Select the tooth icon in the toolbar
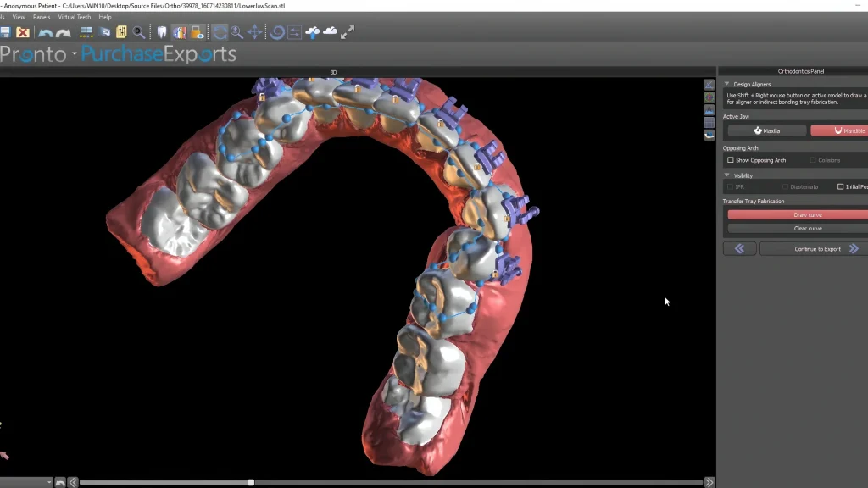The width and height of the screenshot is (868, 488). coord(160,32)
